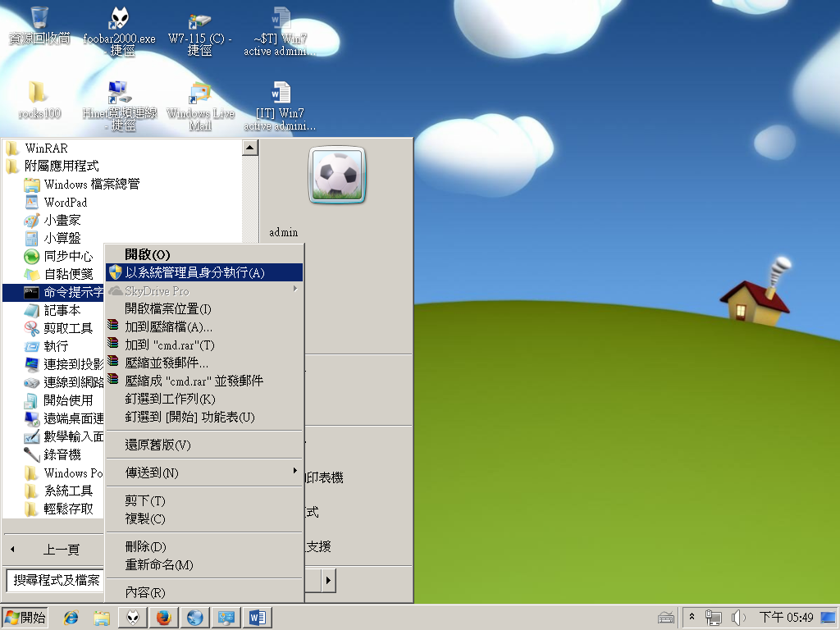840x630 pixels.
Task: Choose 複製(C) copy in context menu
Action: (x=204, y=519)
